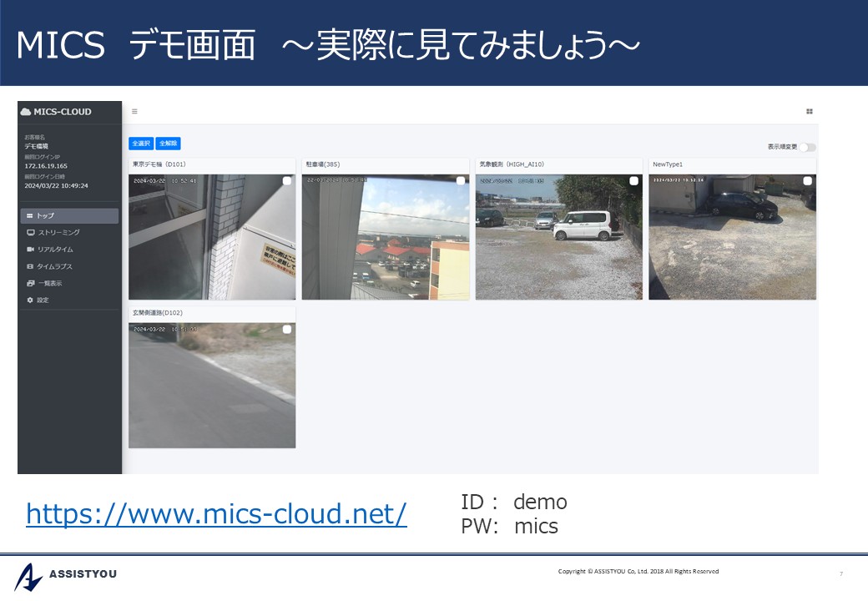Click the gear icon beside 設定
The image size is (868, 601).
click(30, 300)
